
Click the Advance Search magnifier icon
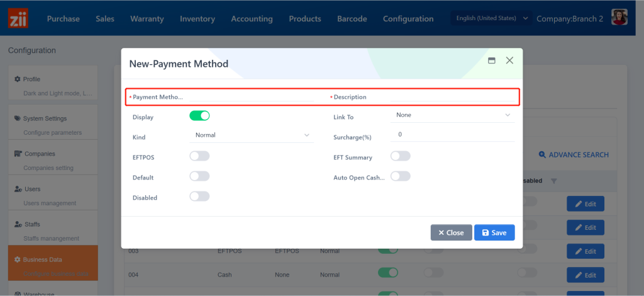[x=542, y=154]
